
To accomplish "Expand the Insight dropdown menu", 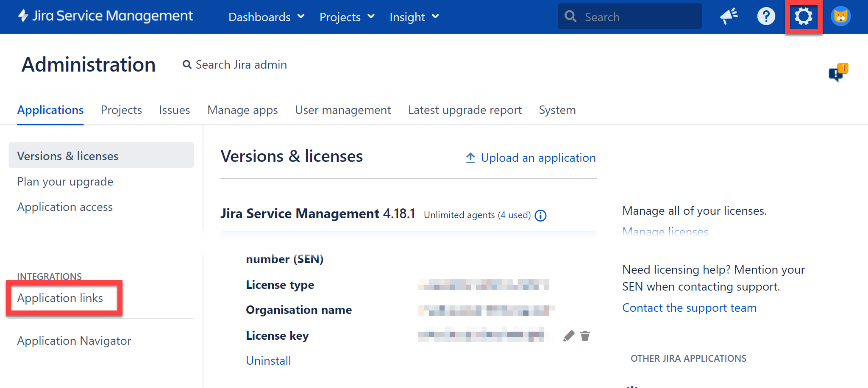I will pos(414,17).
